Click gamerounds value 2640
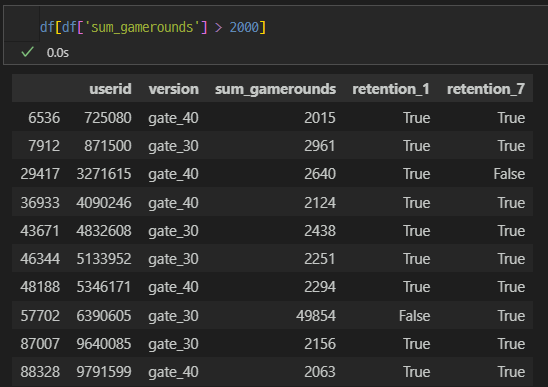 (x=320, y=174)
